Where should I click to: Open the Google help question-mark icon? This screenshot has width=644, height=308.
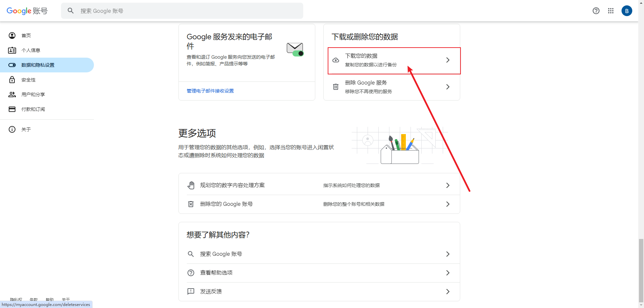596,11
